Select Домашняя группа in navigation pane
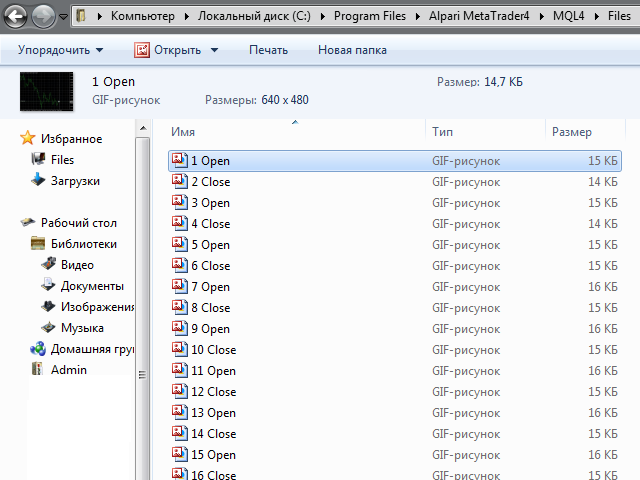Screen dimensions: 640x480 pyautogui.click(x=92, y=349)
